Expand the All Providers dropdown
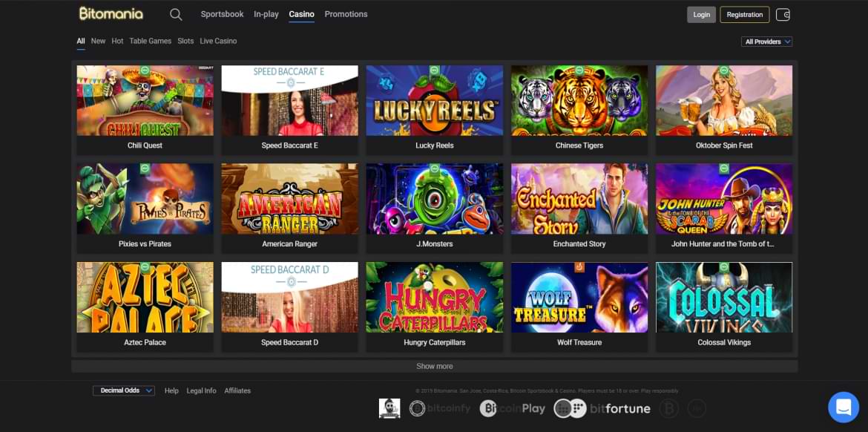Image resolution: width=868 pixels, height=432 pixels. click(766, 42)
